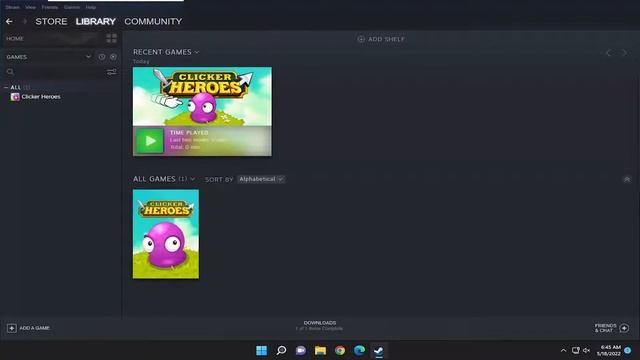Viewport: 640px width, 360px height.
Task: Go forward with the right arrow
Action: (24, 21)
